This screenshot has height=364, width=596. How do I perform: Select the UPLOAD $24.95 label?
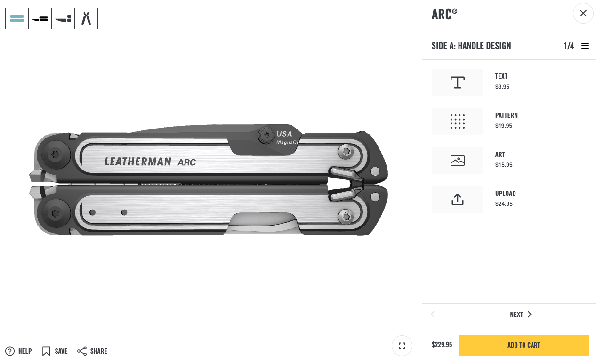505,199
